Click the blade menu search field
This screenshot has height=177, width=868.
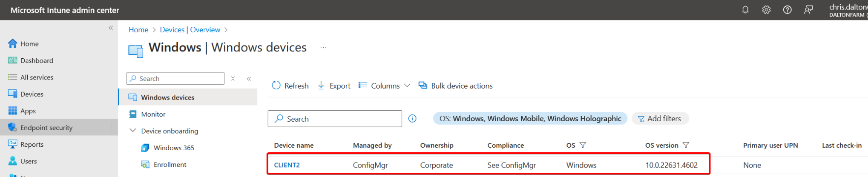point(175,79)
